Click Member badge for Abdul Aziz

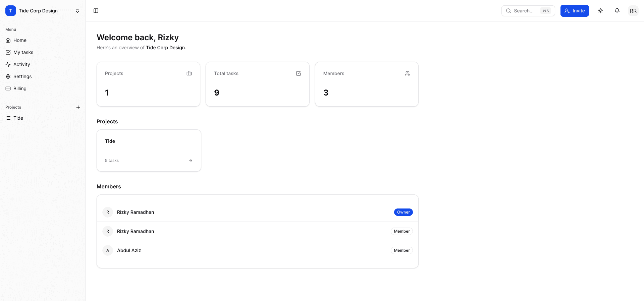pos(402,250)
